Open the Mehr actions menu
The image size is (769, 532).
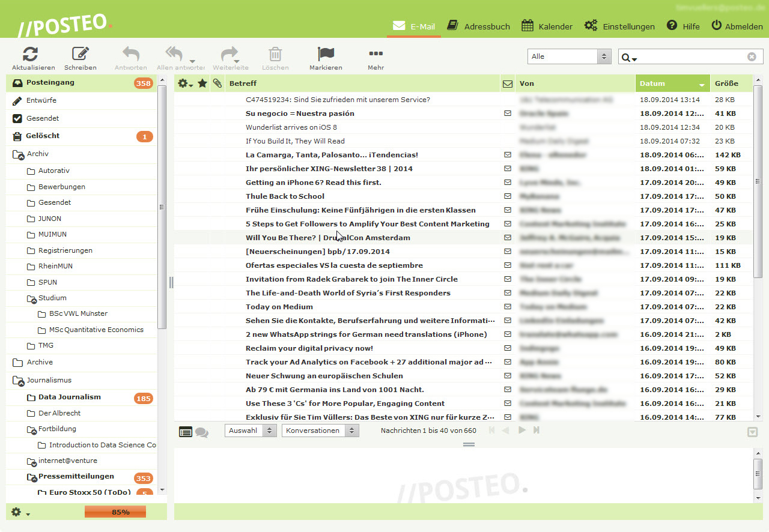(375, 58)
